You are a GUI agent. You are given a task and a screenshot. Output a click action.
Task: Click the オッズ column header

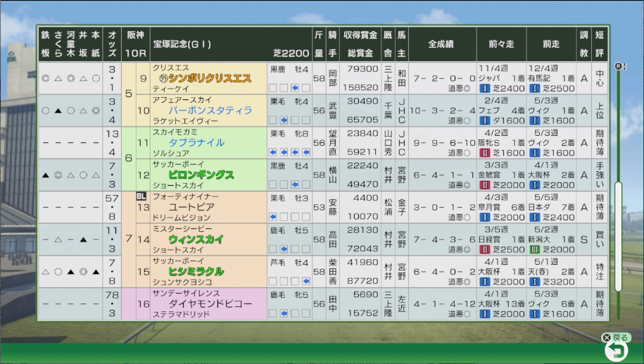(113, 44)
